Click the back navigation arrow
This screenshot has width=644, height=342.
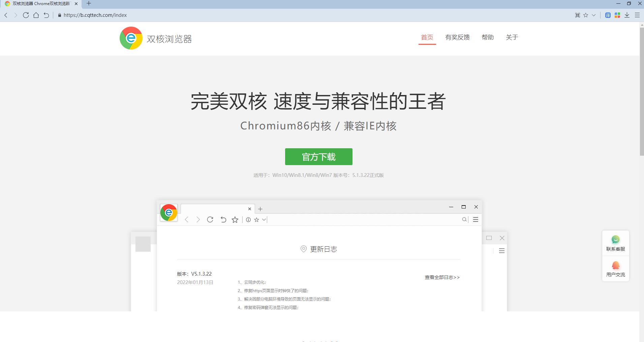click(6, 15)
